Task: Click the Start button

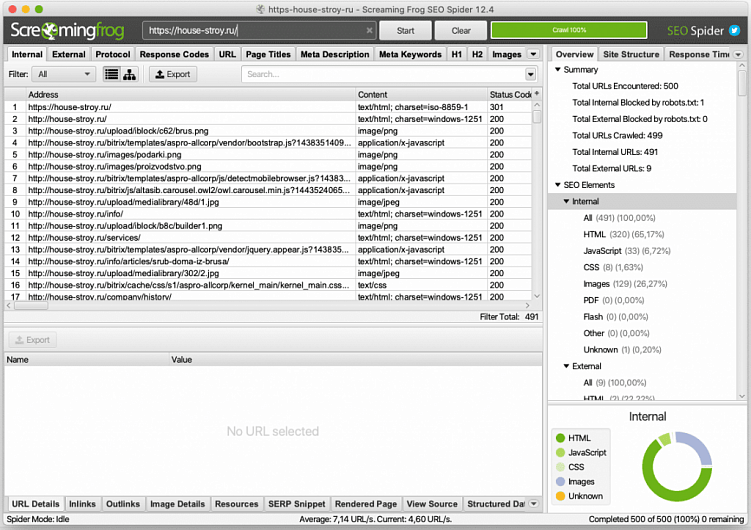Action: pyautogui.click(x=405, y=31)
